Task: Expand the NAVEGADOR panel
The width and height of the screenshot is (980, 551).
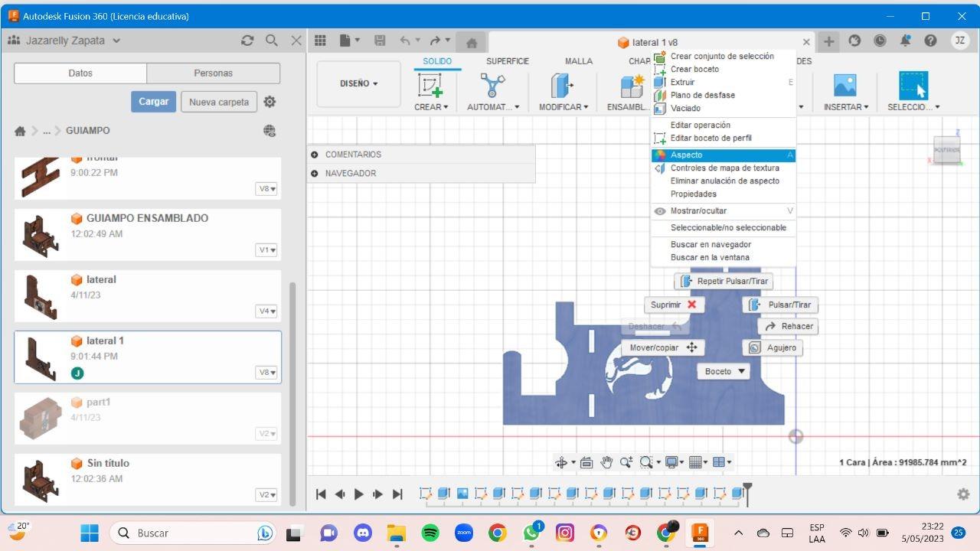Action: [315, 174]
